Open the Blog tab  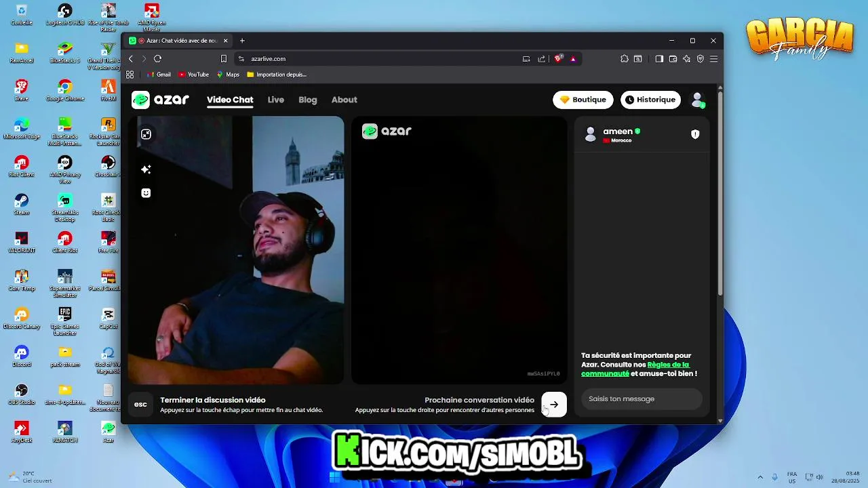coord(308,100)
